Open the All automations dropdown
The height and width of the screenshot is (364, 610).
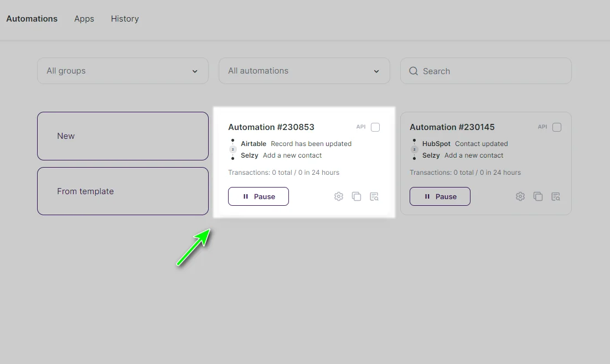(304, 71)
